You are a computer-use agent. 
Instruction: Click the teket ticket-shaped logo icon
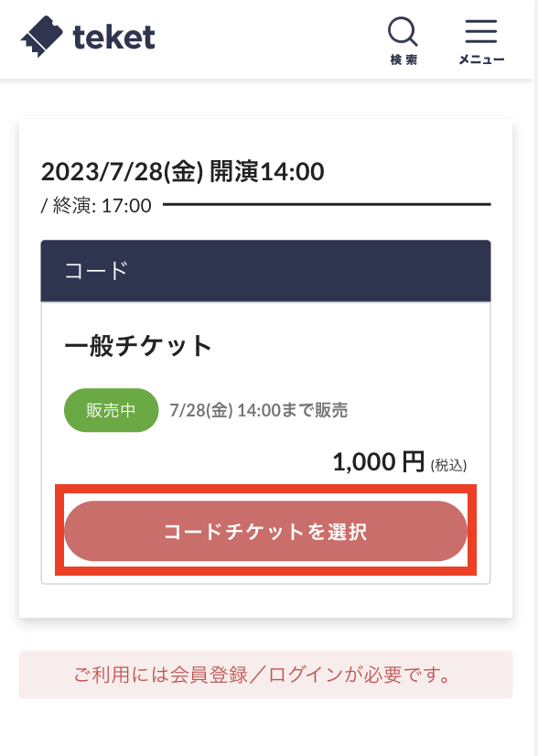coord(41,37)
